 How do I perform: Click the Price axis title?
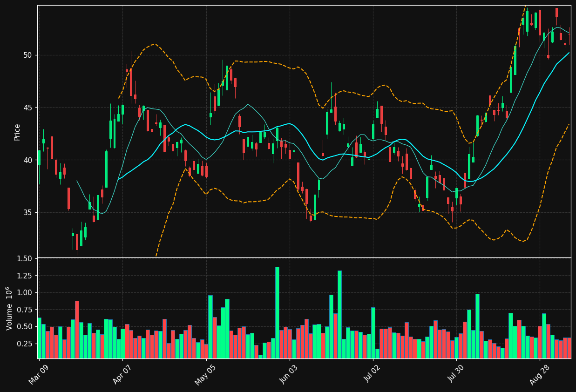(17, 132)
